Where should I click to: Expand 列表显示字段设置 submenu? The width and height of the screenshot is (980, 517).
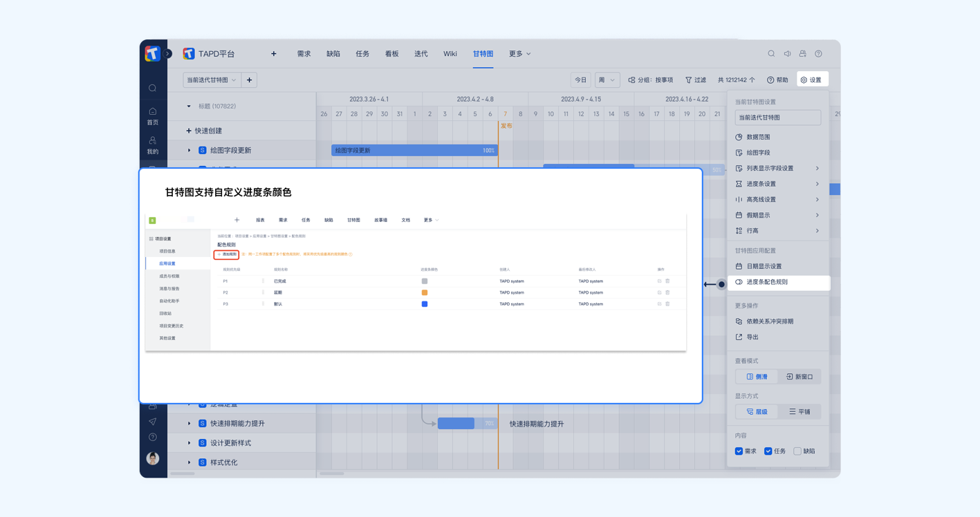pos(777,169)
